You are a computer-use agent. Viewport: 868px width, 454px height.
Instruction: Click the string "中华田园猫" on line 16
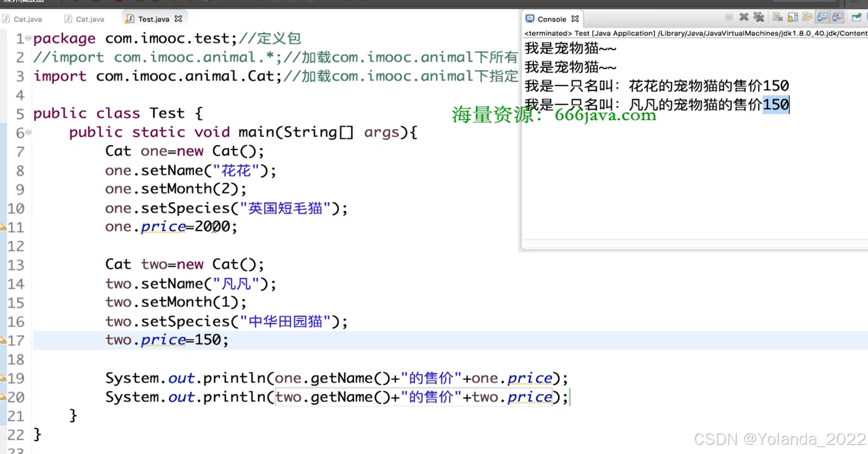pyautogui.click(x=286, y=321)
